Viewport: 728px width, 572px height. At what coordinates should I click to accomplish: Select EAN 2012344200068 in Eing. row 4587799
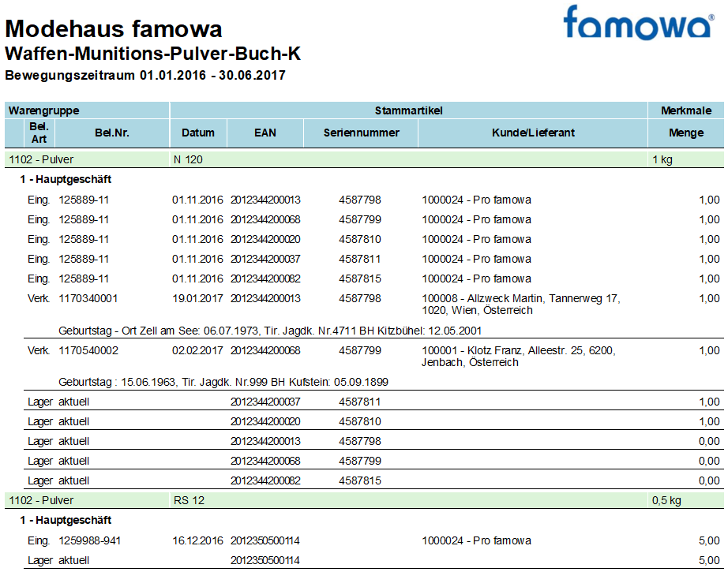(x=265, y=219)
